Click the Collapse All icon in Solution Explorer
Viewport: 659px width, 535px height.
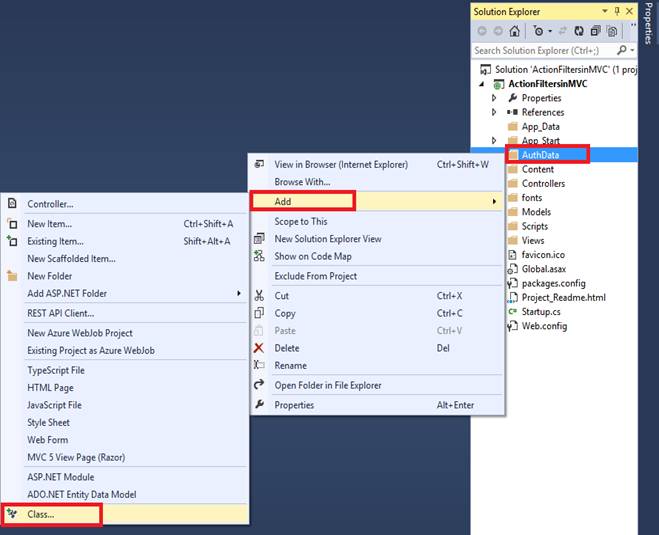[595, 31]
